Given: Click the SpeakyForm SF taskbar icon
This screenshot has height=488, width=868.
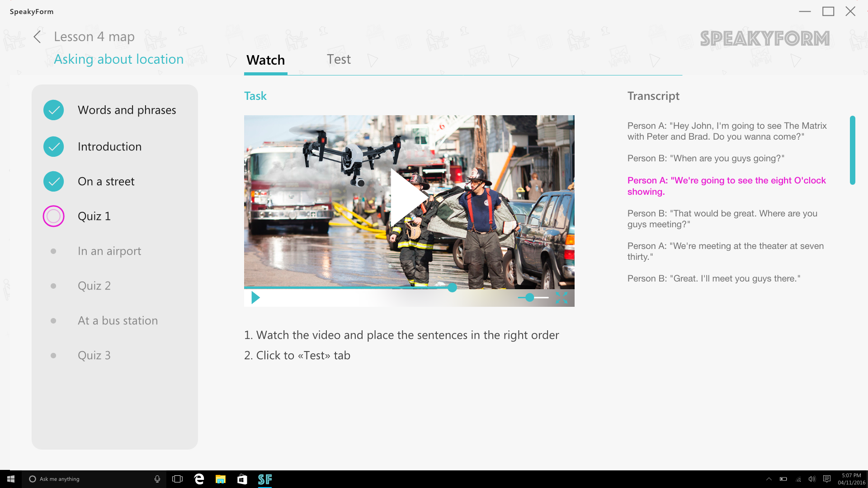Looking at the screenshot, I should (x=265, y=479).
